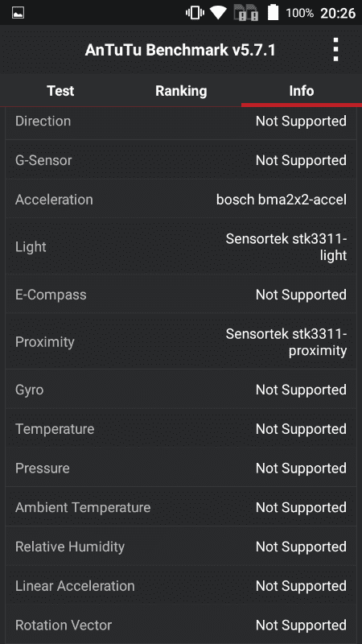The height and width of the screenshot is (644, 362).
Task: Tap the Ambient Temperature row
Action: 181,507
